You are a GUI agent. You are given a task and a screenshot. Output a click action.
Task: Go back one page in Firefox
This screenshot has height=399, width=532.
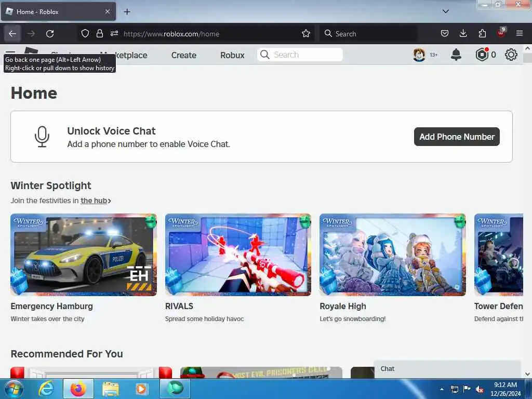coord(12,34)
